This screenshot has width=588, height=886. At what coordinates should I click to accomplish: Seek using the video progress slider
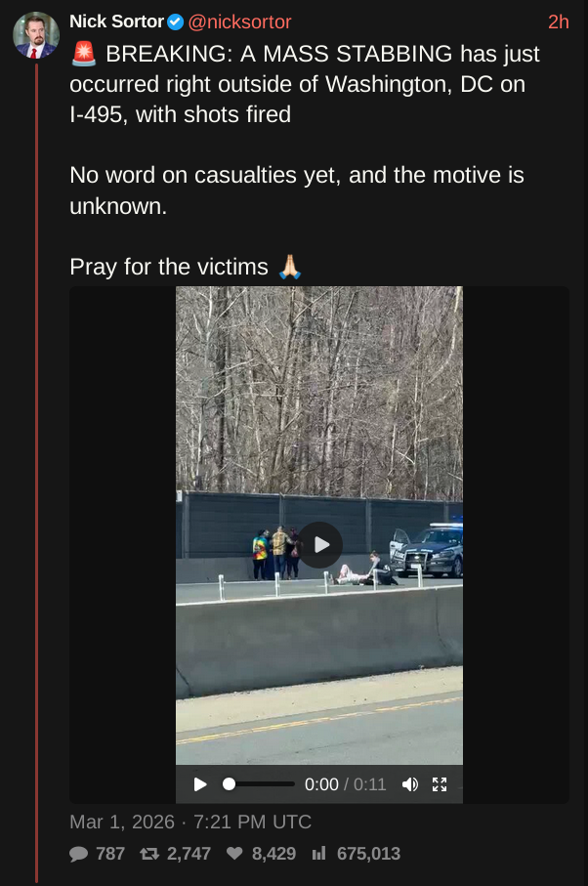(x=259, y=784)
